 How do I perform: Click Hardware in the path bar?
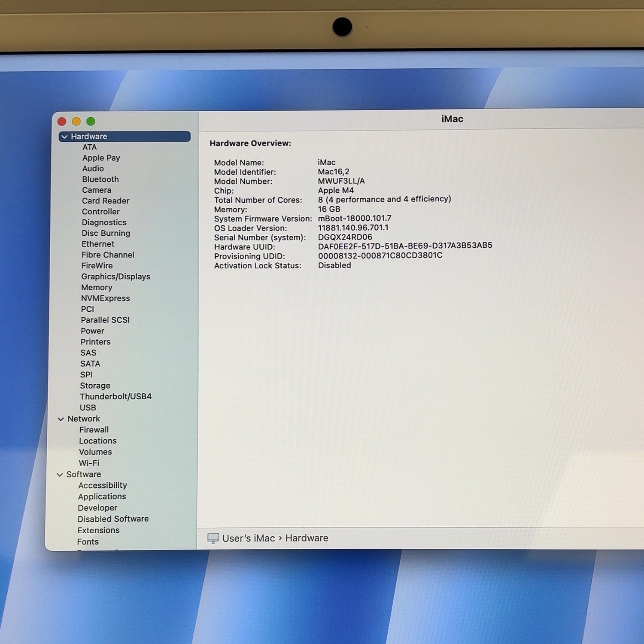307,538
